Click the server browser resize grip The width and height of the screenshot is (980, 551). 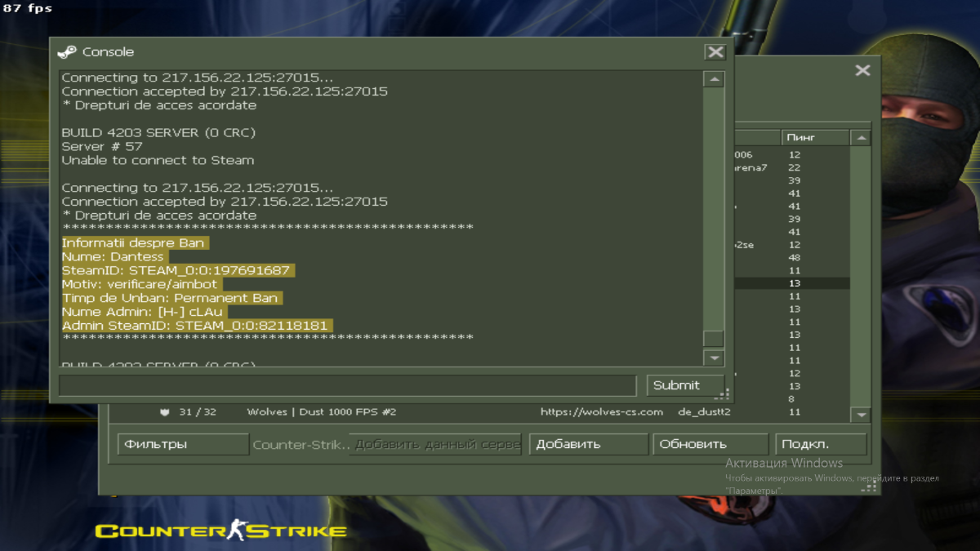(871, 487)
